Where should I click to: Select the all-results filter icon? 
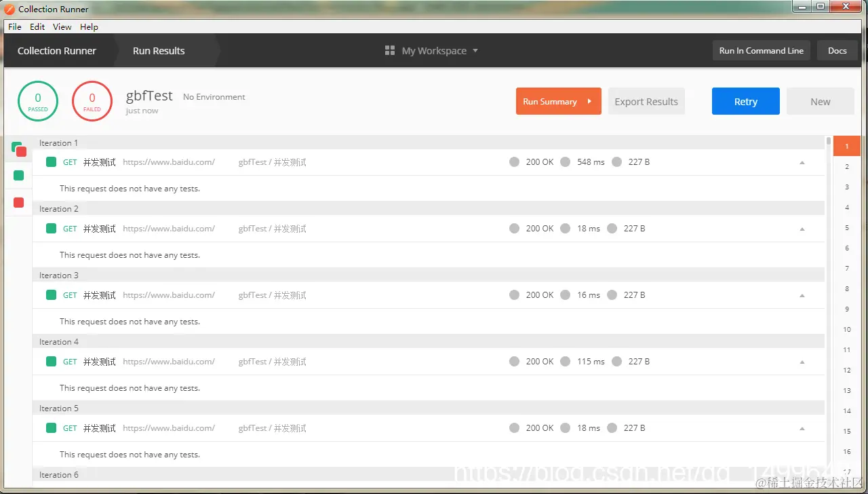click(19, 149)
